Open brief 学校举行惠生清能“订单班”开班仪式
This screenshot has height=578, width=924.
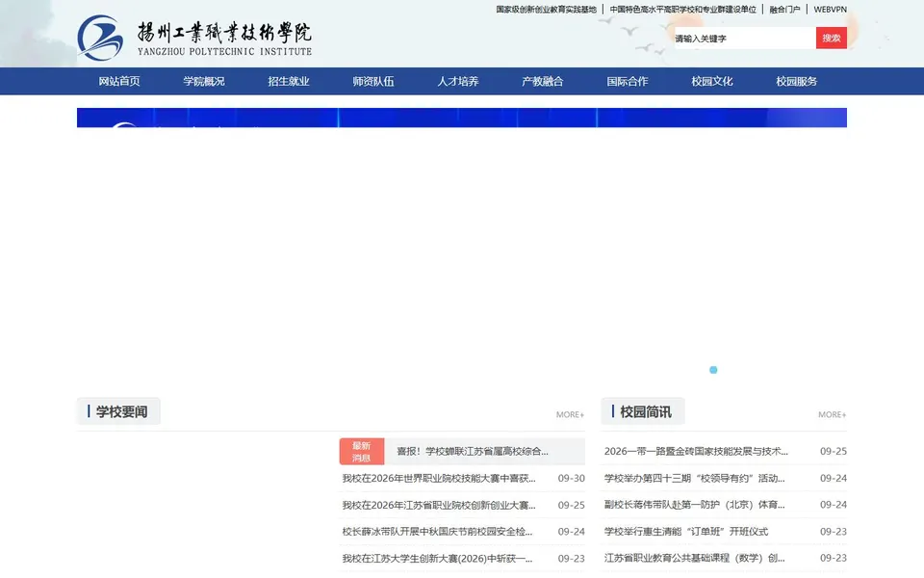coord(686,532)
